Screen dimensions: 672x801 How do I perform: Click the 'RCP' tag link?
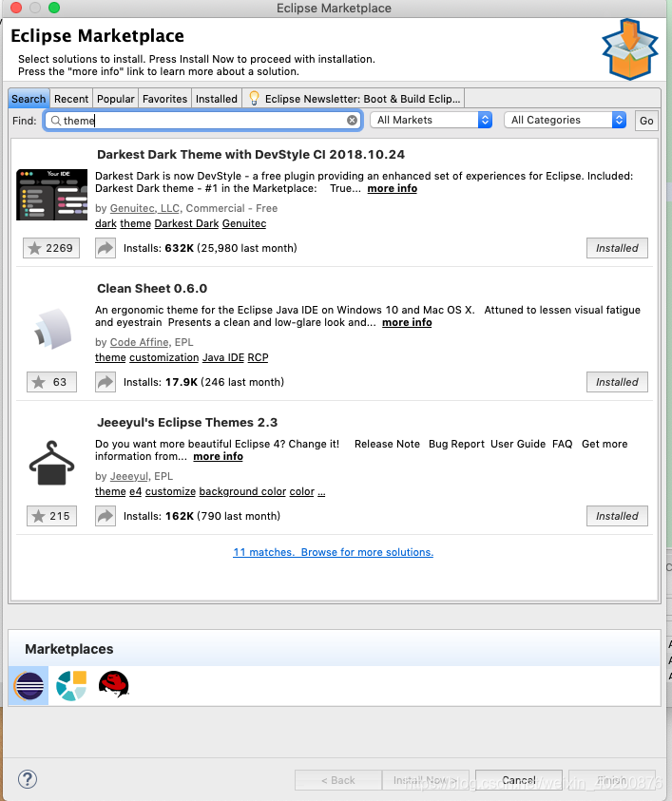click(259, 357)
